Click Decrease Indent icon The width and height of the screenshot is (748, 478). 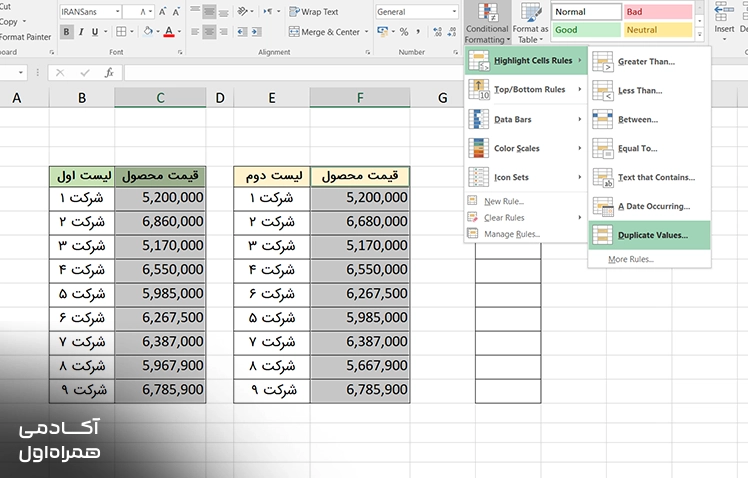(x=242, y=32)
